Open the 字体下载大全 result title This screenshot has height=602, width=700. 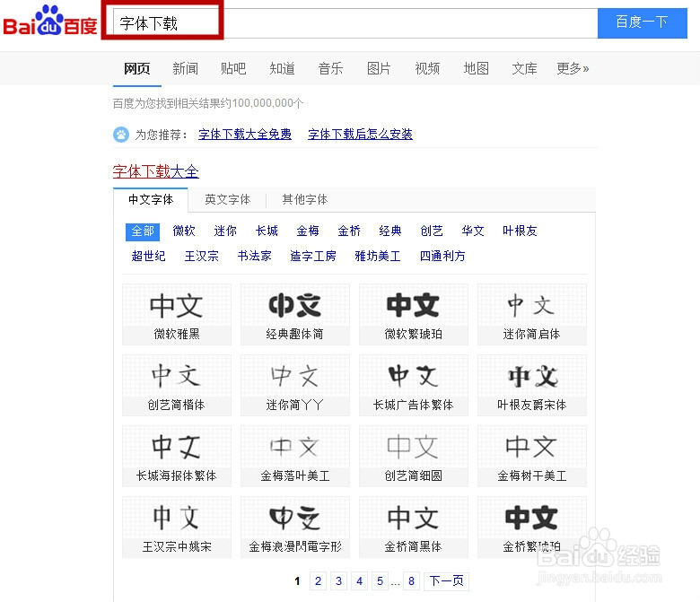[x=156, y=171]
